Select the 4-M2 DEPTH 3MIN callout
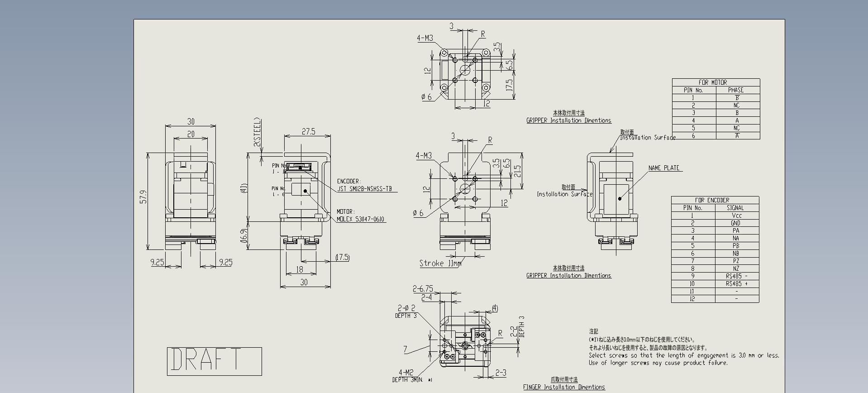The image size is (868, 393). coord(406,376)
